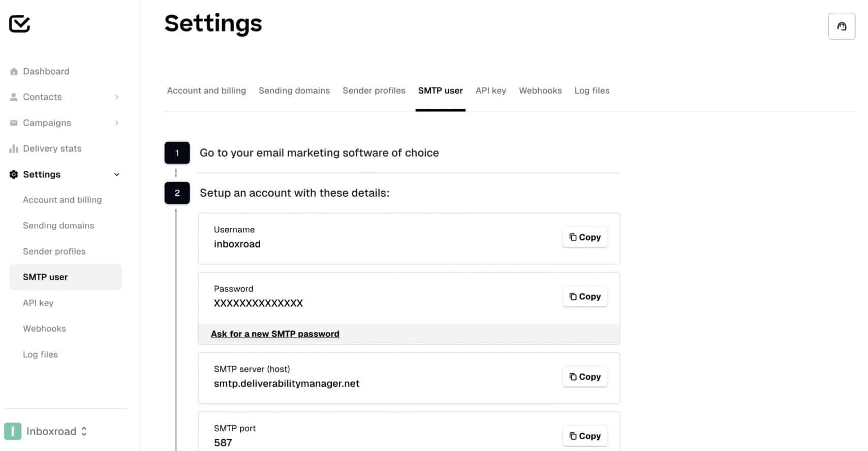
Task: Click the username value inboxroad
Action: (237, 244)
